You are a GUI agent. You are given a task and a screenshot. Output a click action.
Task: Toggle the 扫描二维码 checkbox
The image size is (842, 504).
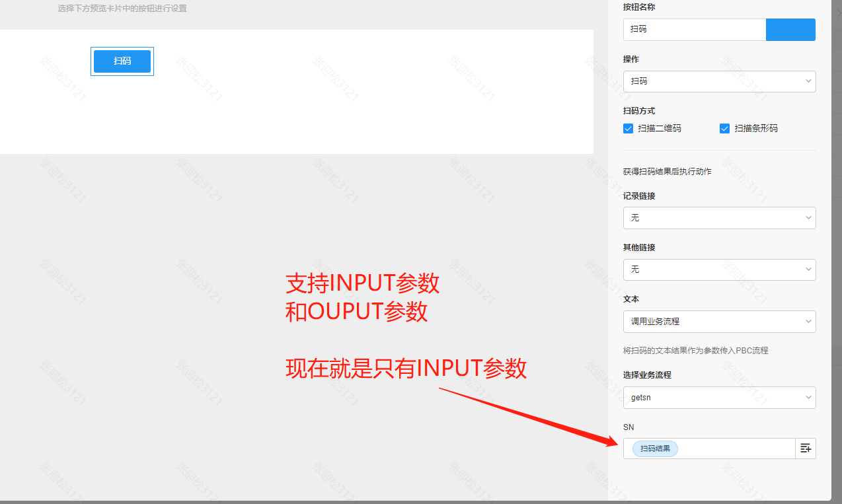pos(629,128)
